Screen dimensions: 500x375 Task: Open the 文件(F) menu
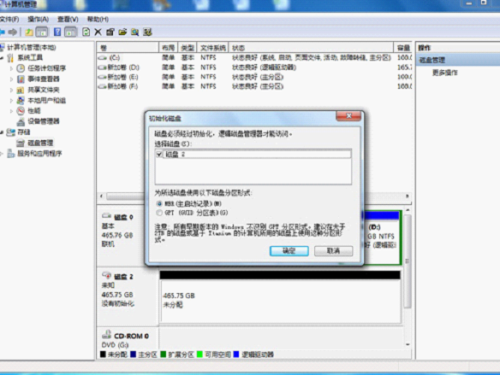[9, 19]
